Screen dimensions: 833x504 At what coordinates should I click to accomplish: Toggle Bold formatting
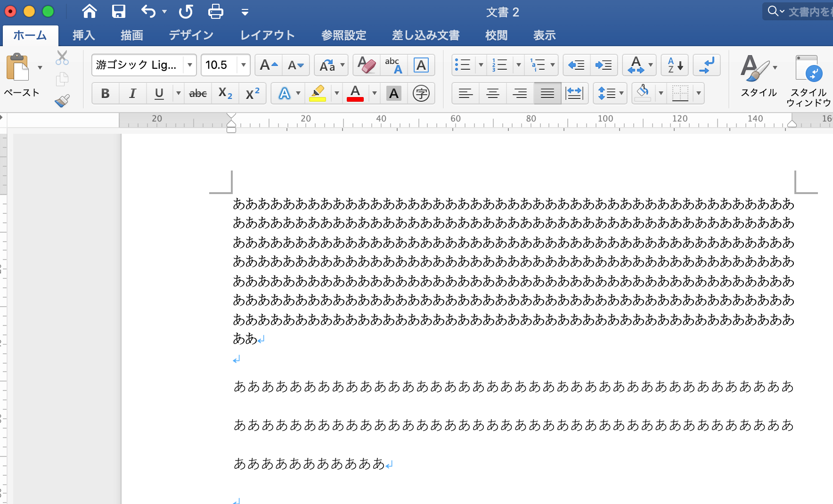pyautogui.click(x=105, y=93)
